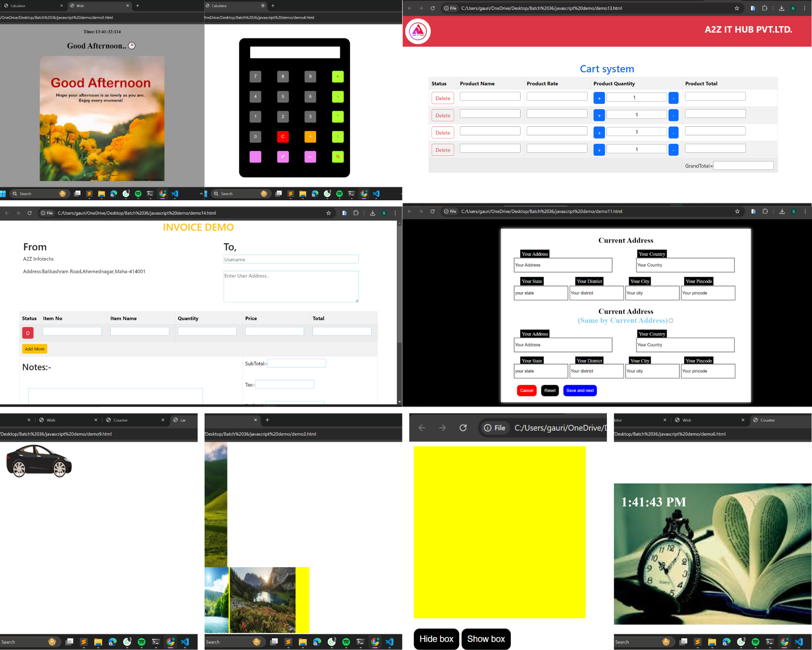This screenshot has width=812, height=650.
Task: Click the yellow box
Action: coord(499,532)
